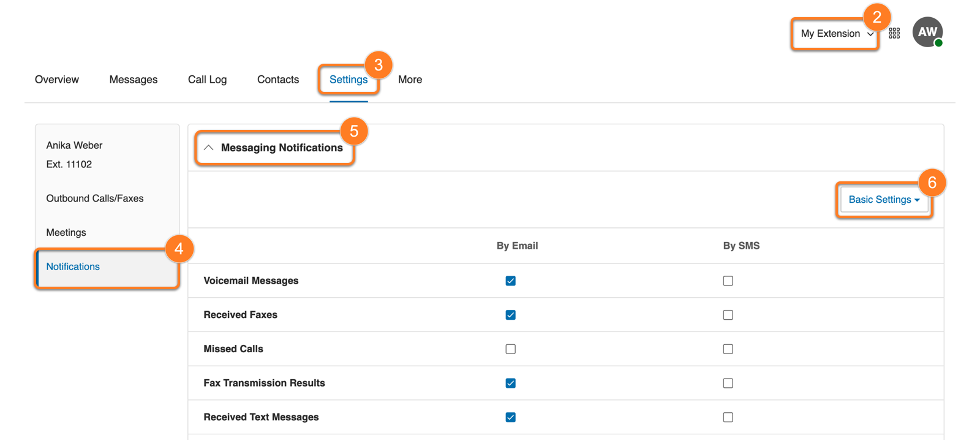Enable email notifications for Missed Calls
Image resolution: width=980 pixels, height=446 pixels.
pos(510,349)
